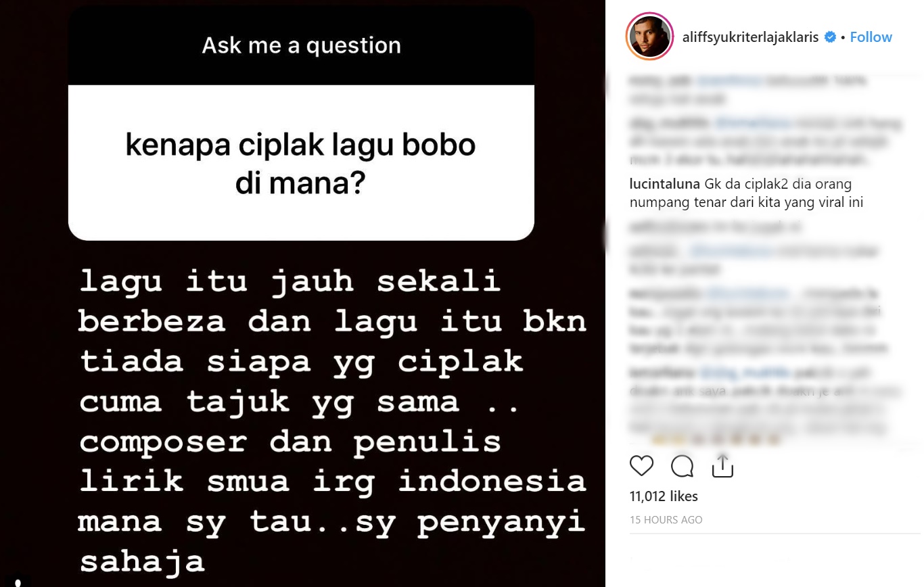Select the 'kenapa ciplak lagu bobo' question box

[301, 162]
